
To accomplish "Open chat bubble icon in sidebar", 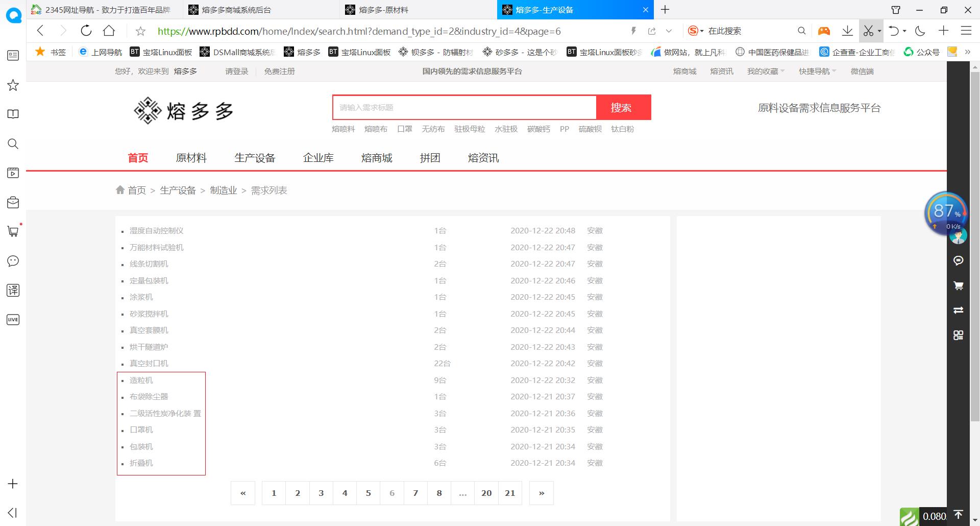I will pos(13,261).
